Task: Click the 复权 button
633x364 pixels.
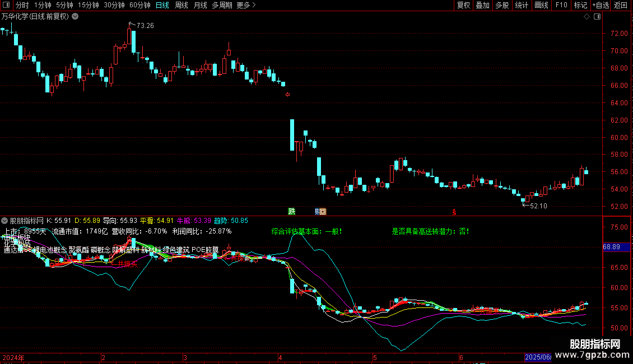Action: click(x=463, y=5)
